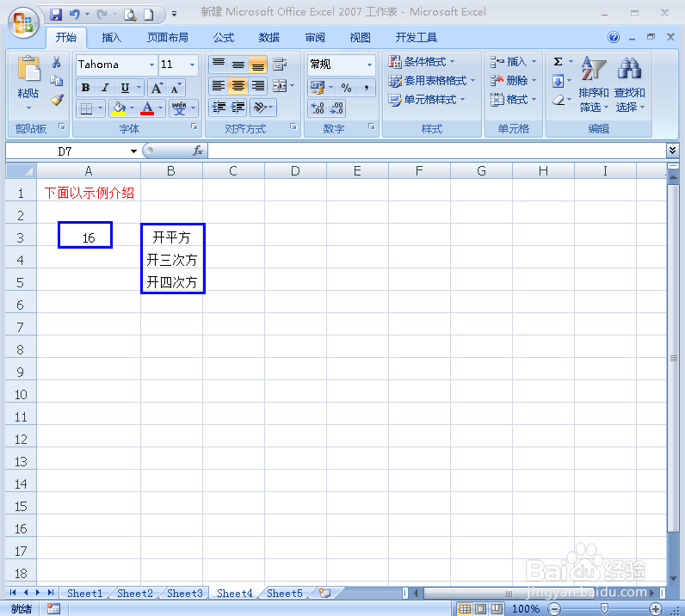Click the Paste clipboard icon

(x=28, y=69)
